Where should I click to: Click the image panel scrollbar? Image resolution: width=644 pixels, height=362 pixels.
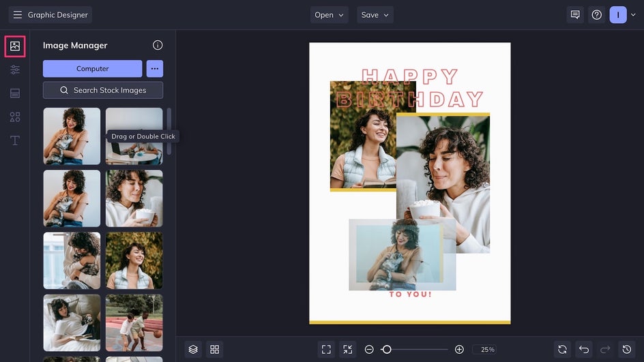click(x=169, y=132)
